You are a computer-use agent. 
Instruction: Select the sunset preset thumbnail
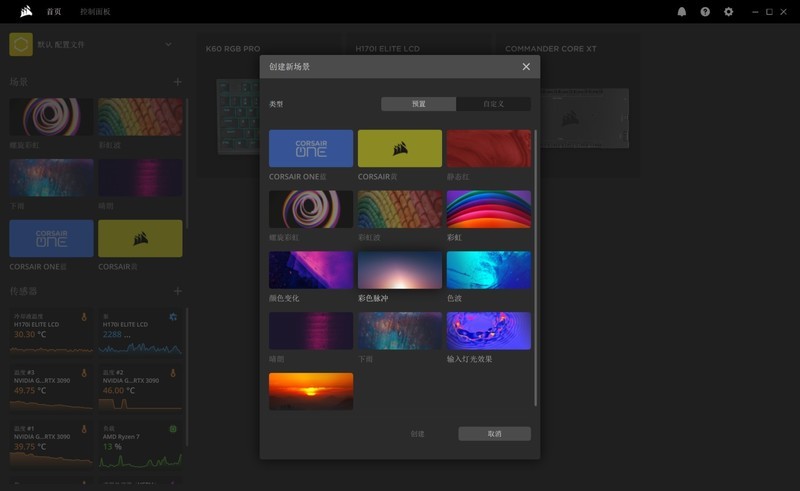pyautogui.click(x=311, y=391)
